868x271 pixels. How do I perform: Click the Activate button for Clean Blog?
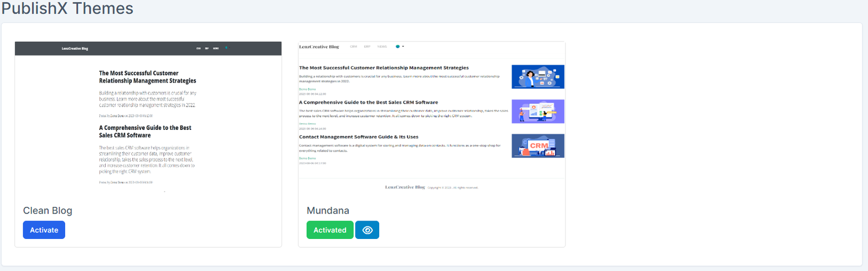coord(44,230)
